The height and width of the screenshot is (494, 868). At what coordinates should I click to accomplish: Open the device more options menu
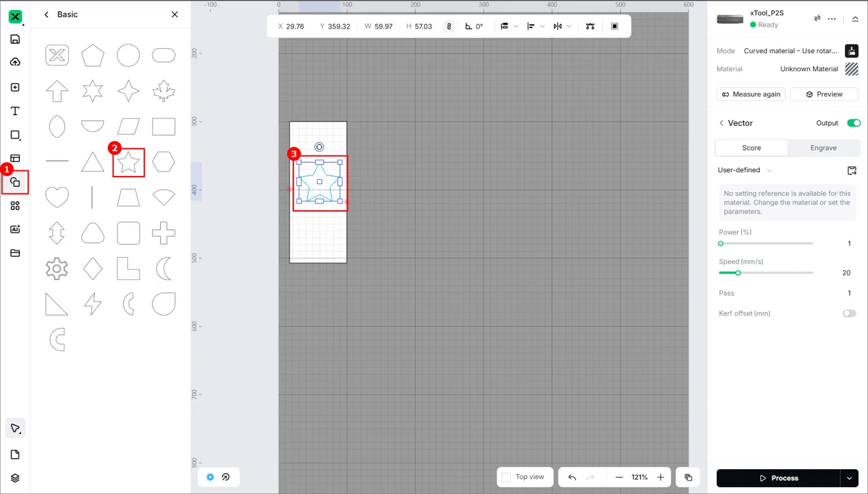832,19
